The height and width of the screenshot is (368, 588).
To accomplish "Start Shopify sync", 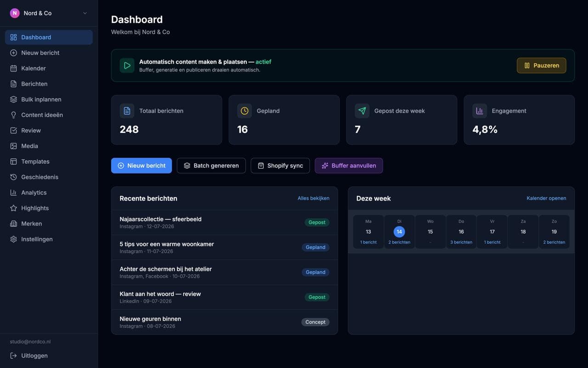I will click(280, 166).
